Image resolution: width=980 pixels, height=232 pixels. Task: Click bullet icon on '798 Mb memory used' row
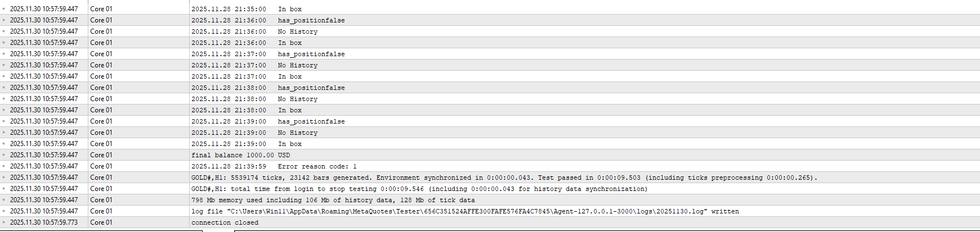pos(3,200)
